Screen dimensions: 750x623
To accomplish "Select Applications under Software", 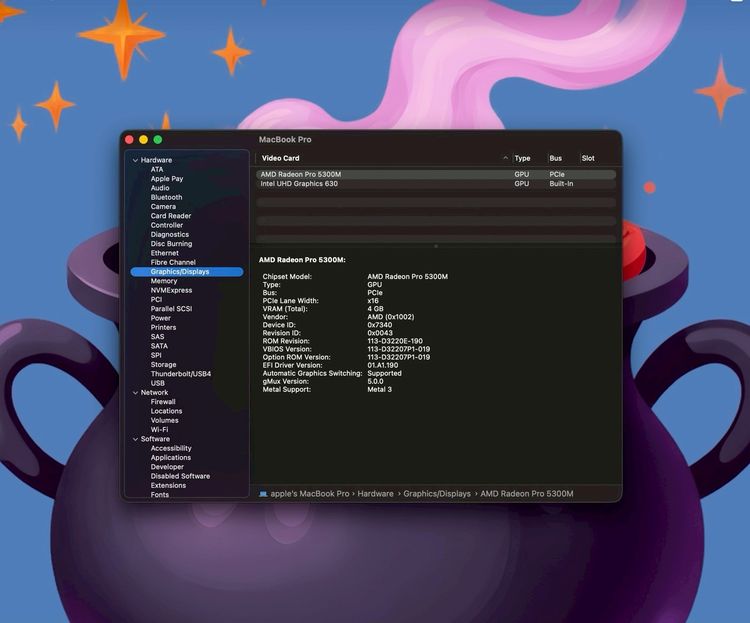I will (171, 457).
